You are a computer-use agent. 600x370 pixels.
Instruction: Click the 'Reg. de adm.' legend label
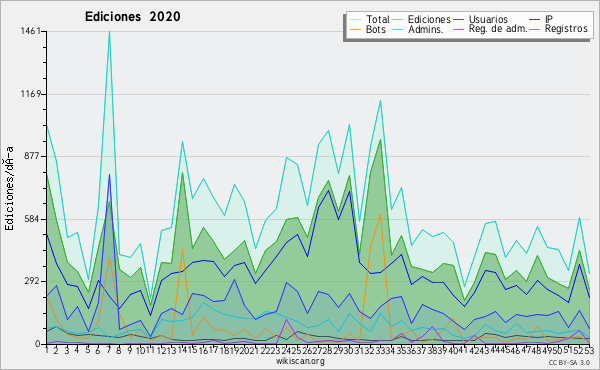tap(498, 29)
